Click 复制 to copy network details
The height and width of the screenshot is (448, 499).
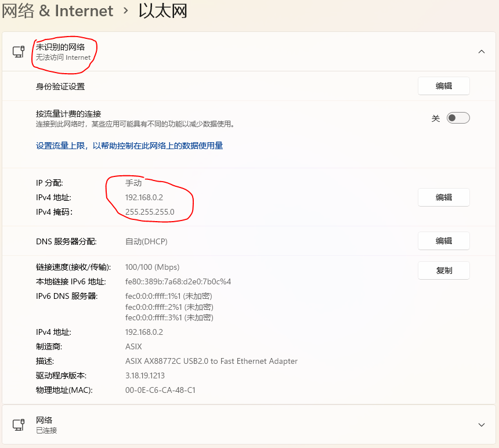(x=443, y=270)
